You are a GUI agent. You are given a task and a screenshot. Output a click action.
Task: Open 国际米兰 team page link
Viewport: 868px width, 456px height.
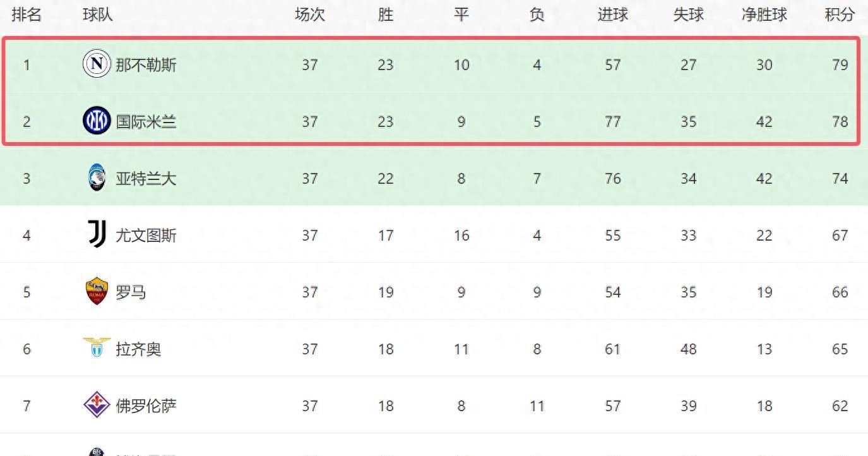point(146,121)
